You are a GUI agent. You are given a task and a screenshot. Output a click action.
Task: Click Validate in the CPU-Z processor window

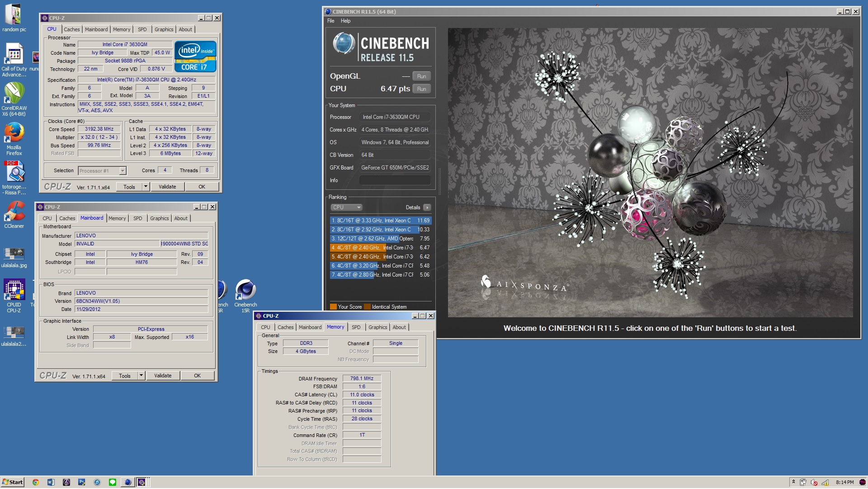[167, 187]
